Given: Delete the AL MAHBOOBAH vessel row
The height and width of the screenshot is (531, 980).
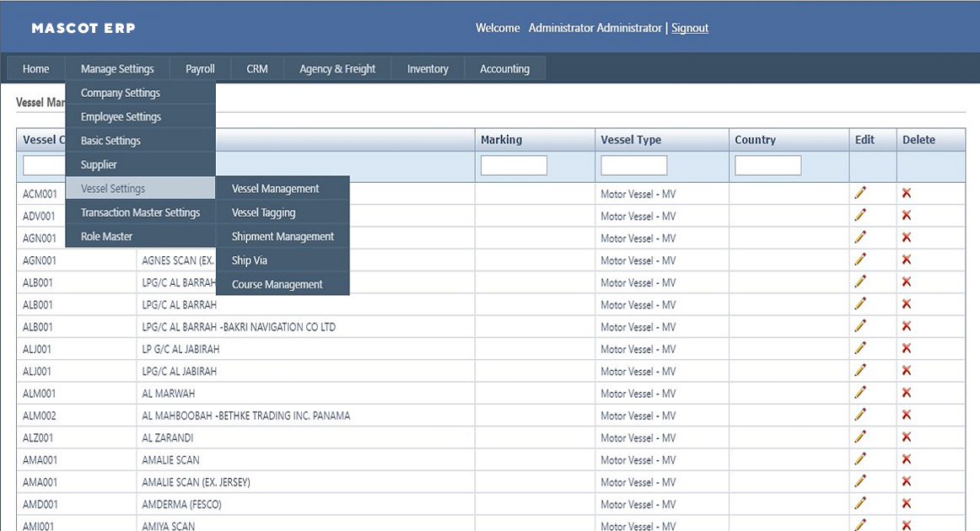Looking at the screenshot, I should pyautogui.click(x=907, y=416).
